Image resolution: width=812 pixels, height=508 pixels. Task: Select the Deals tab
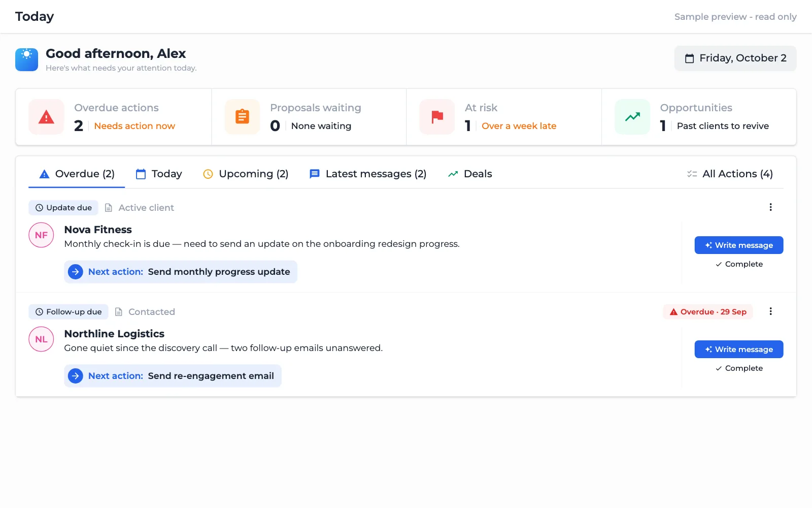470,174
